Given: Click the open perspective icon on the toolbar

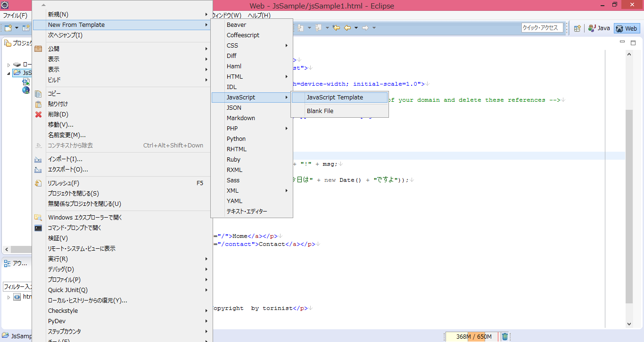Looking at the screenshot, I should (x=578, y=28).
